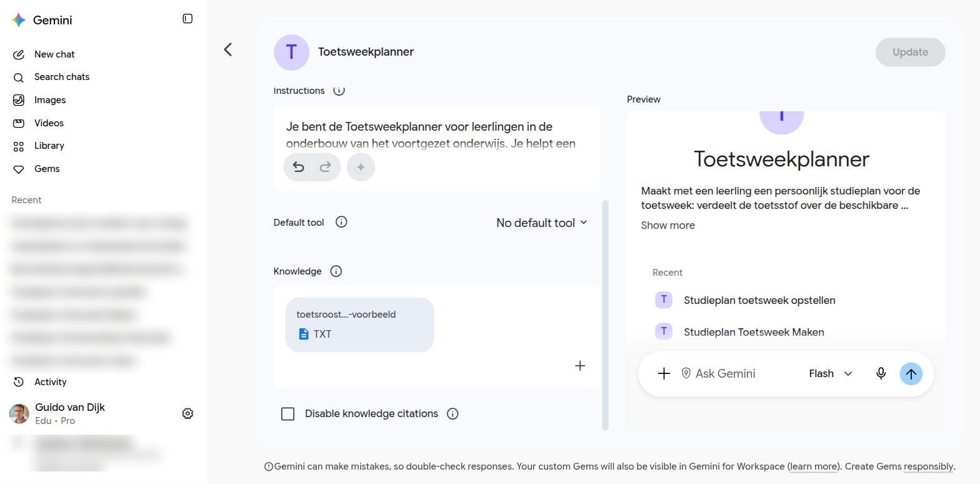This screenshot has height=484, width=980.
Task: Open the No default tool dropdown
Action: (542, 223)
